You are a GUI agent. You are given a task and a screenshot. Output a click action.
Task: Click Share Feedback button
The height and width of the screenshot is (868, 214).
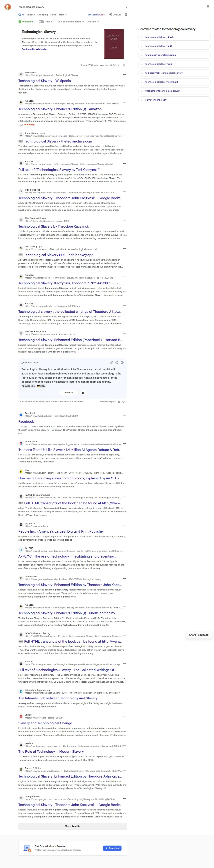coord(199,635)
